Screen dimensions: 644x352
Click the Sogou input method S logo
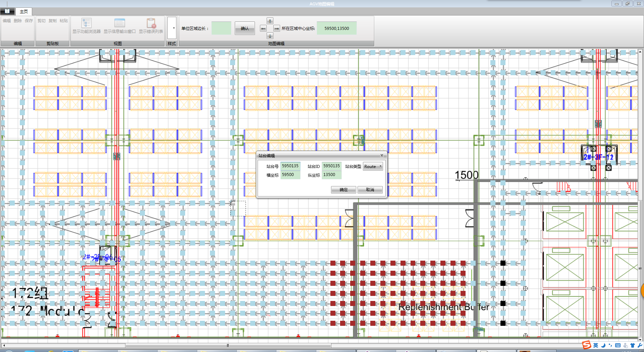tap(587, 345)
